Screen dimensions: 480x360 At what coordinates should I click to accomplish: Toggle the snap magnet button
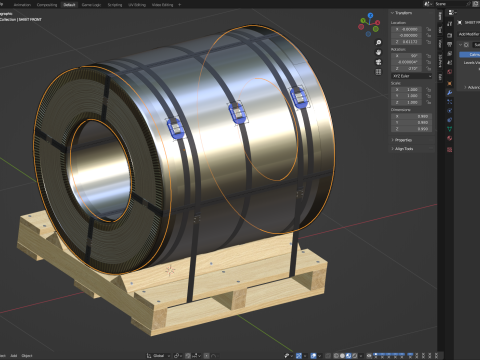tap(188, 356)
